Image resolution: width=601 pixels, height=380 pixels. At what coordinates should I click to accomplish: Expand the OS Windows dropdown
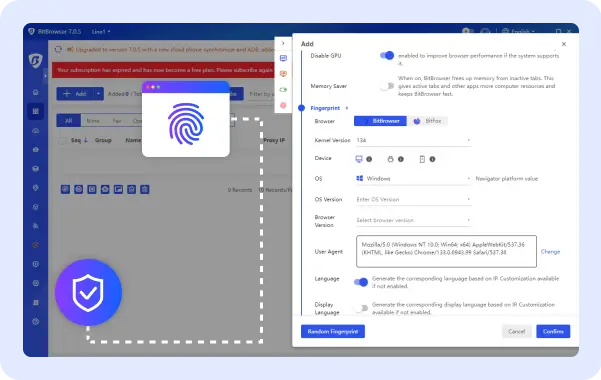pos(413,179)
